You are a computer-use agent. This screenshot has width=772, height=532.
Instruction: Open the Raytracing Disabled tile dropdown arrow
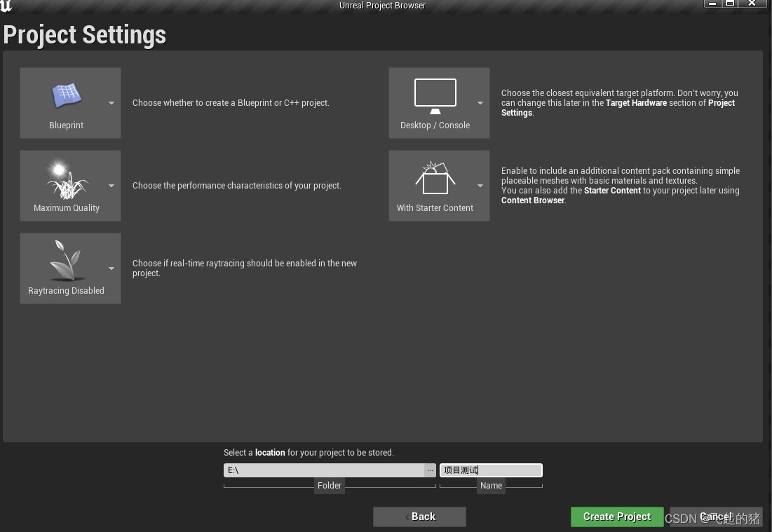[x=111, y=268]
